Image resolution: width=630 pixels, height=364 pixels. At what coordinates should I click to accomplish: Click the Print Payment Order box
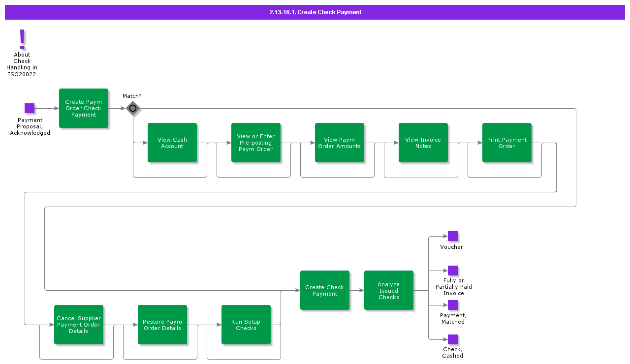click(x=507, y=143)
